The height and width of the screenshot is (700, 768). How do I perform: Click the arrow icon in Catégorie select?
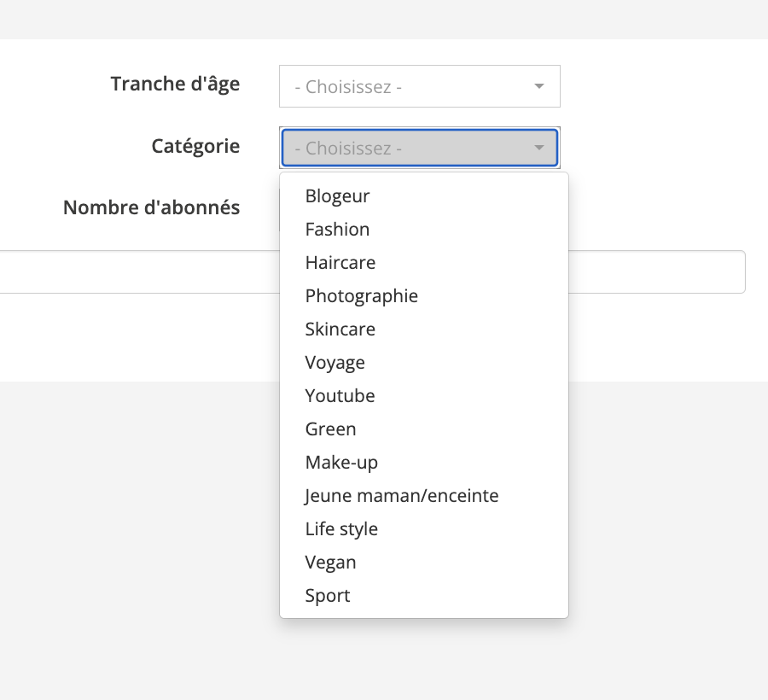[x=538, y=148]
